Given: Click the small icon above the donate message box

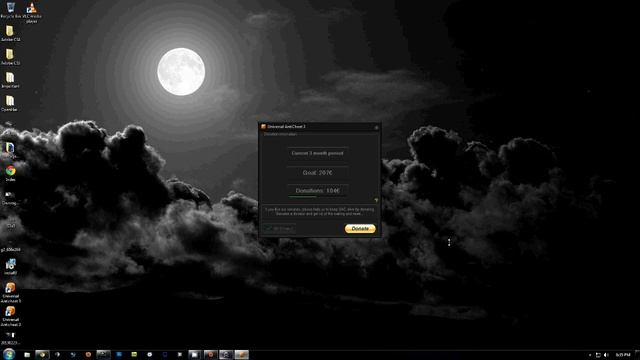Looking at the screenshot, I should (x=376, y=200).
